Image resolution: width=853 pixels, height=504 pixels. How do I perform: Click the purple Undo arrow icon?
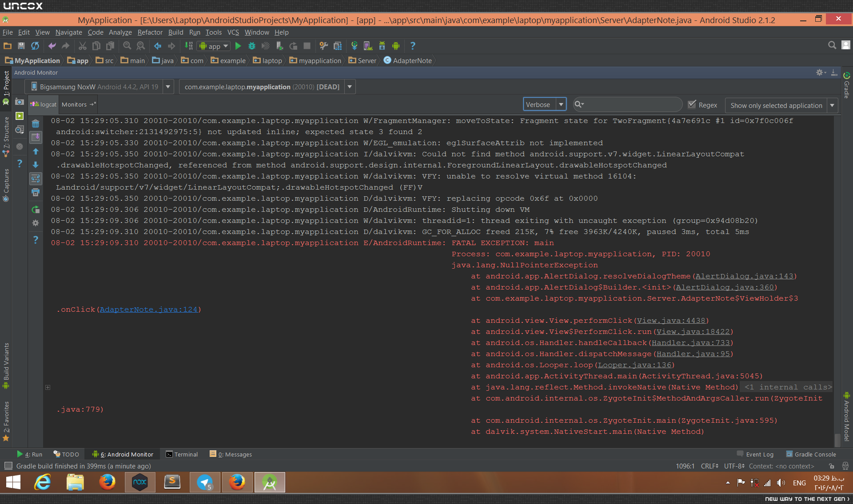pyautogui.click(x=52, y=46)
